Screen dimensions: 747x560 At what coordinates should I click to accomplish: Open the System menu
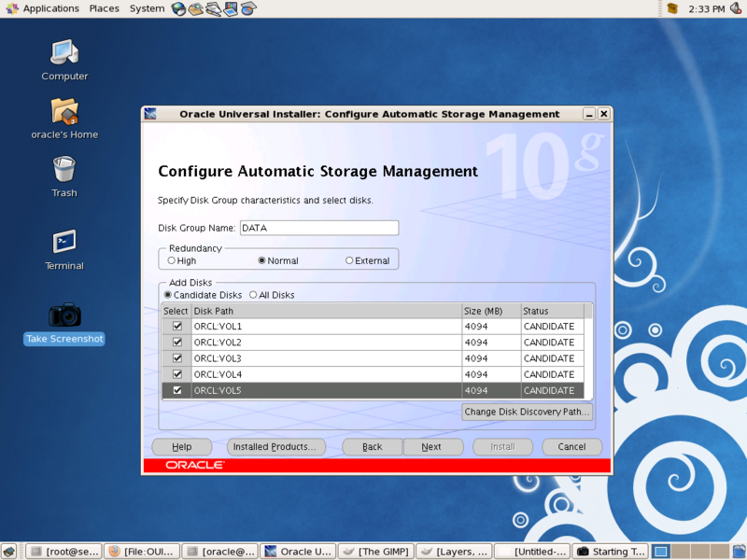[x=147, y=8]
